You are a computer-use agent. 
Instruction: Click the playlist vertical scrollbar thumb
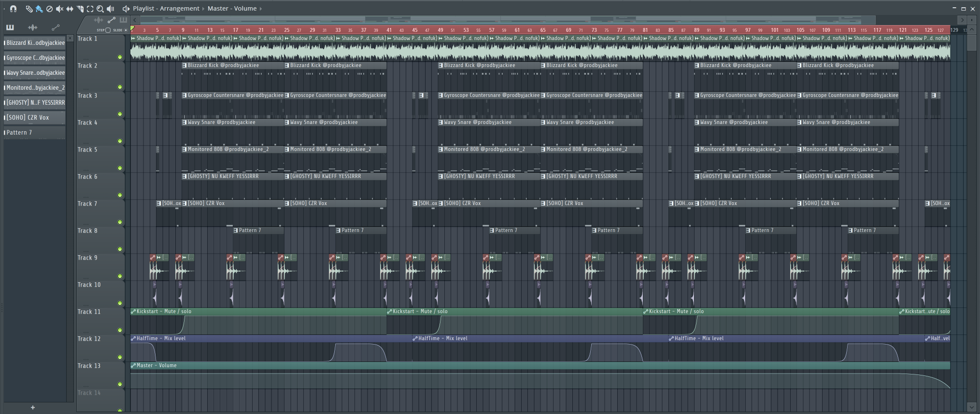[x=972, y=43]
